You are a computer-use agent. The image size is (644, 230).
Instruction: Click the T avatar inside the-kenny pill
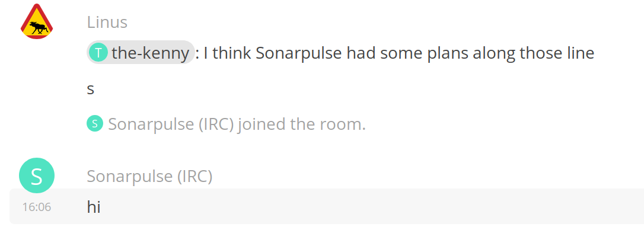coord(98,53)
